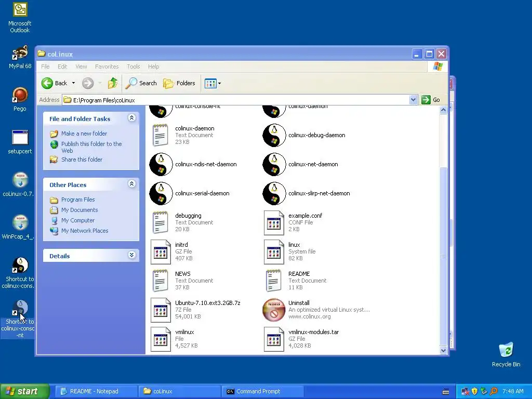Viewport: 532px width, 399px height.
Task: Select the debugging text document icon
Action: tap(160, 222)
